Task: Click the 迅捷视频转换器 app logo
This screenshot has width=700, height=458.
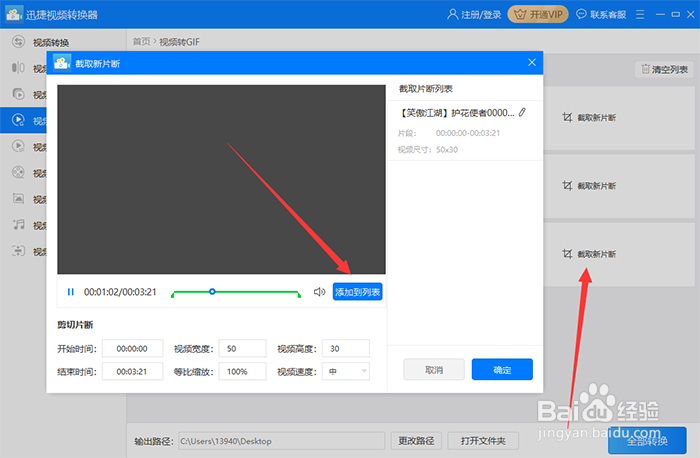Action: tap(14, 14)
